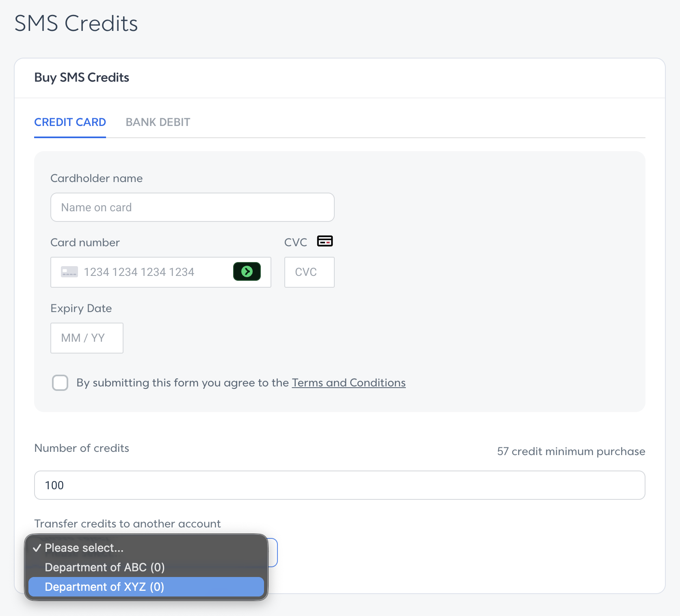The image size is (680, 616).
Task: Focus the Name on card field
Action: pyautogui.click(x=193, y=207)
